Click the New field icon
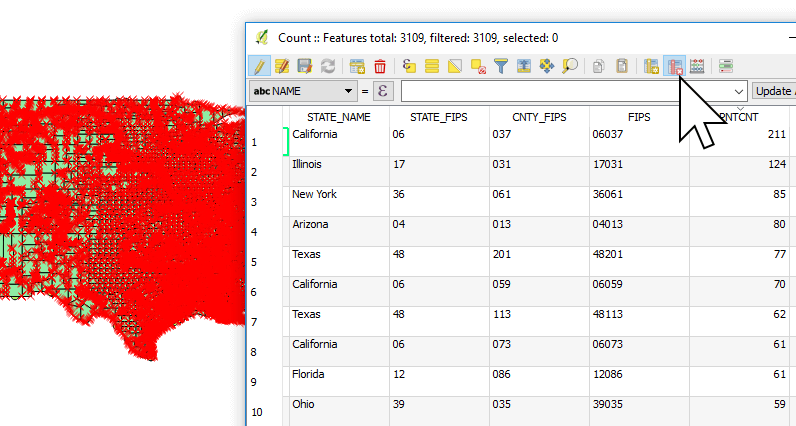This screenshot has height=426, width=796. tap(651, 66)
